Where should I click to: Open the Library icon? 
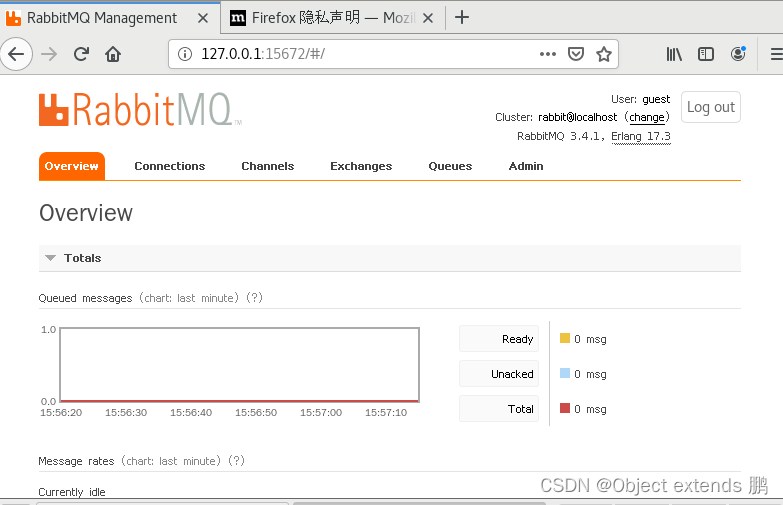tap(674, 54)
